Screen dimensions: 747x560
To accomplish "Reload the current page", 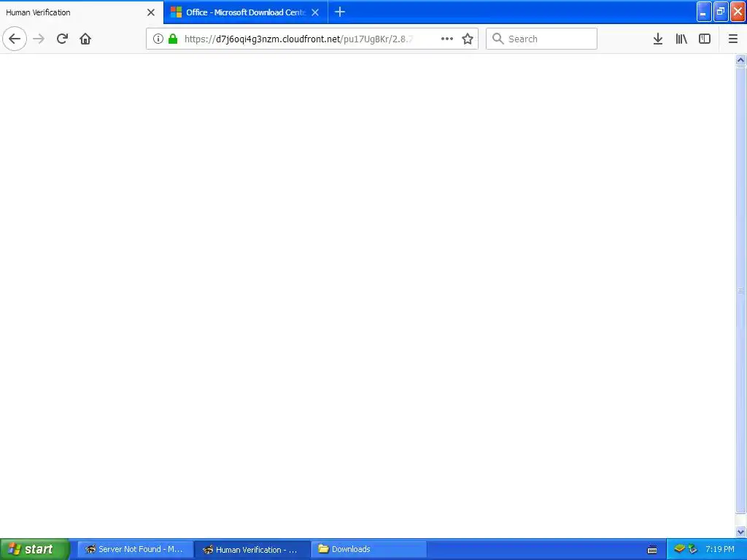I will [x=62, y=39].
